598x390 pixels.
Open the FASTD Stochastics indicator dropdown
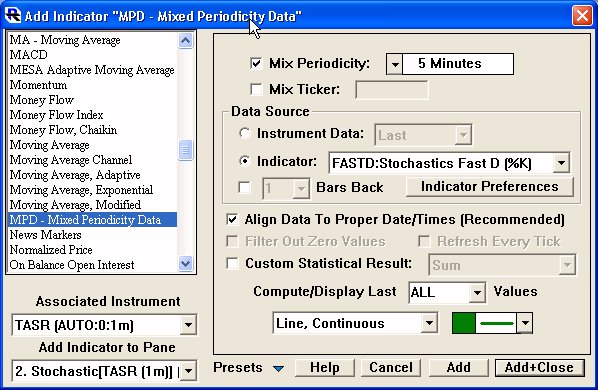click(561, 163)
